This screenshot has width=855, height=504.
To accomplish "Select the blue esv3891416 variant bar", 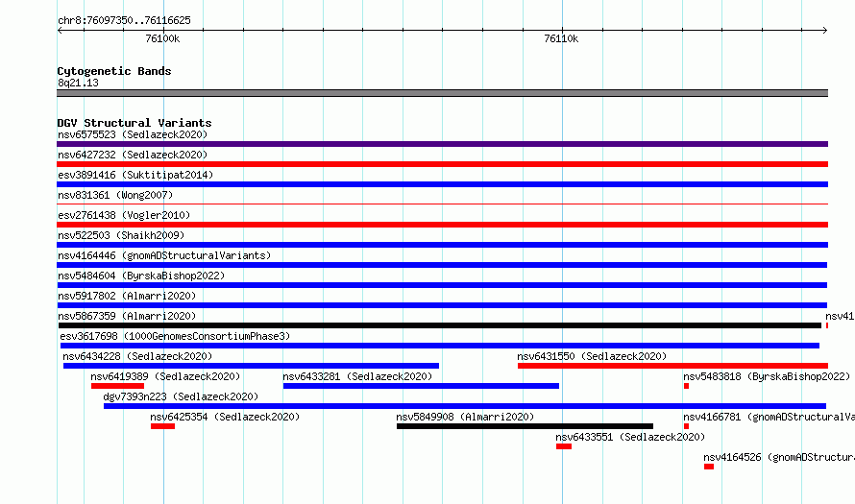I will pos(442,184).
